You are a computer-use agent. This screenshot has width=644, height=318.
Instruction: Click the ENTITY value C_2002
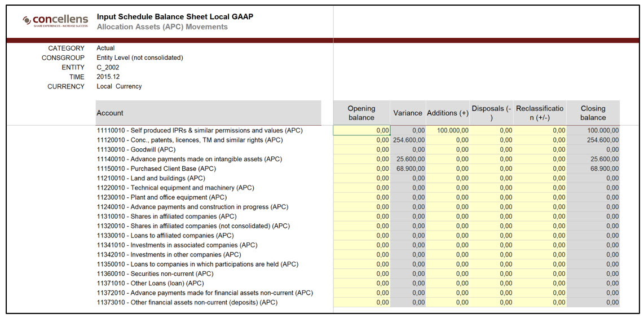[108, 67]
